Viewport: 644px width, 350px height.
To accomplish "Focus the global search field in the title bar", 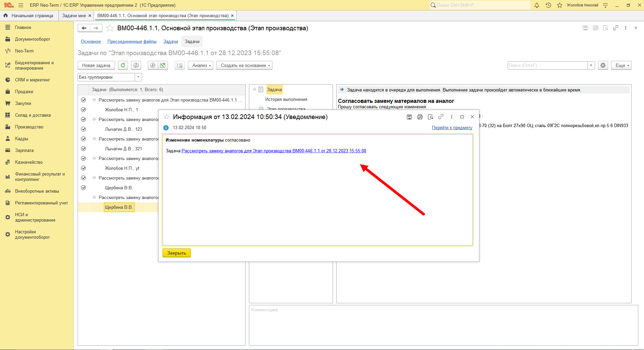I will tap(480, 5).
